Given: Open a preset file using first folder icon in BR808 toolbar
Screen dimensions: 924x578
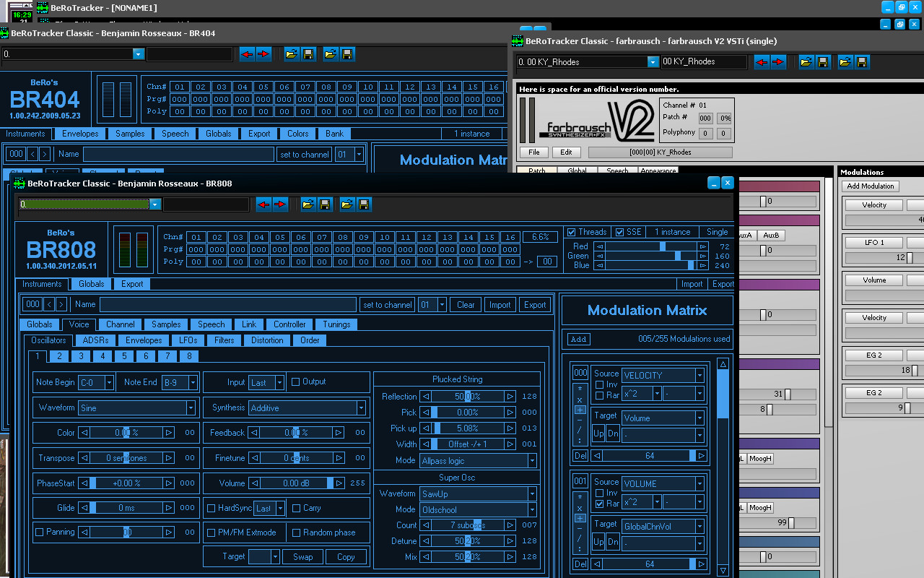Looking at the screenshot, I should click(x=308, y=204).
